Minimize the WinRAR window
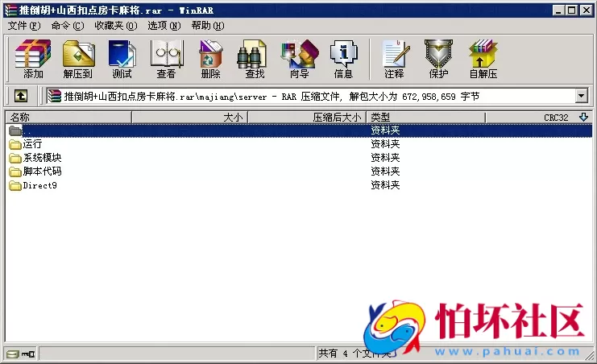597x364 pixels. click(558, 10)
